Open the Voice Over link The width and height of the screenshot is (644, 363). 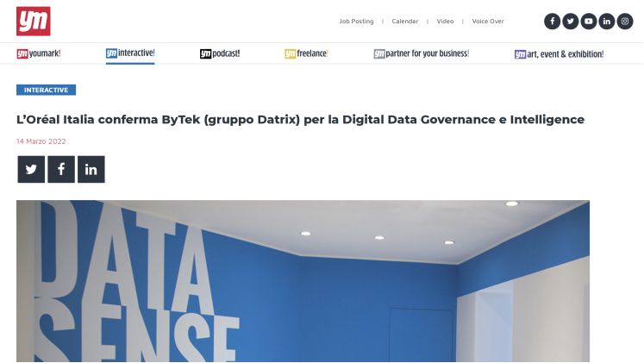488,22
